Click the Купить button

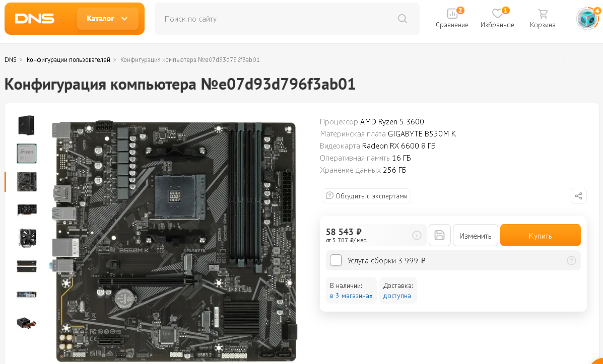pos(541,235)
